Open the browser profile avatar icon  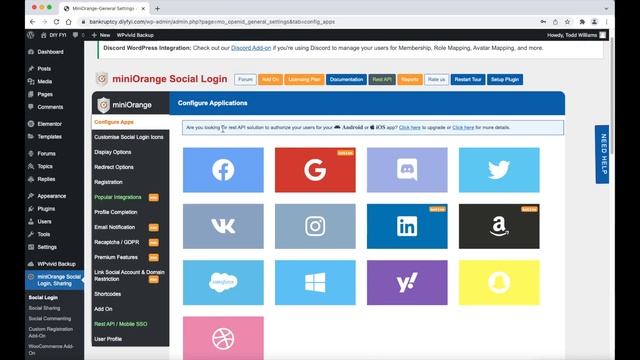[x=594, y=22]
